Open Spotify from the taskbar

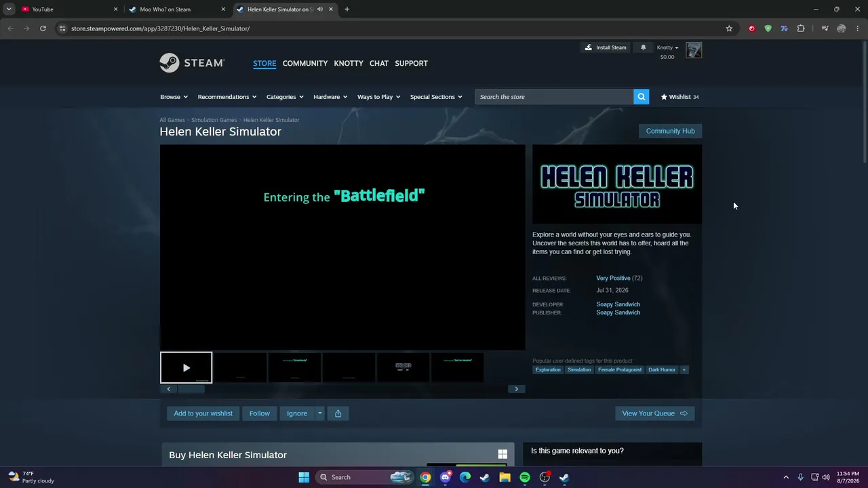coord(524,477)
